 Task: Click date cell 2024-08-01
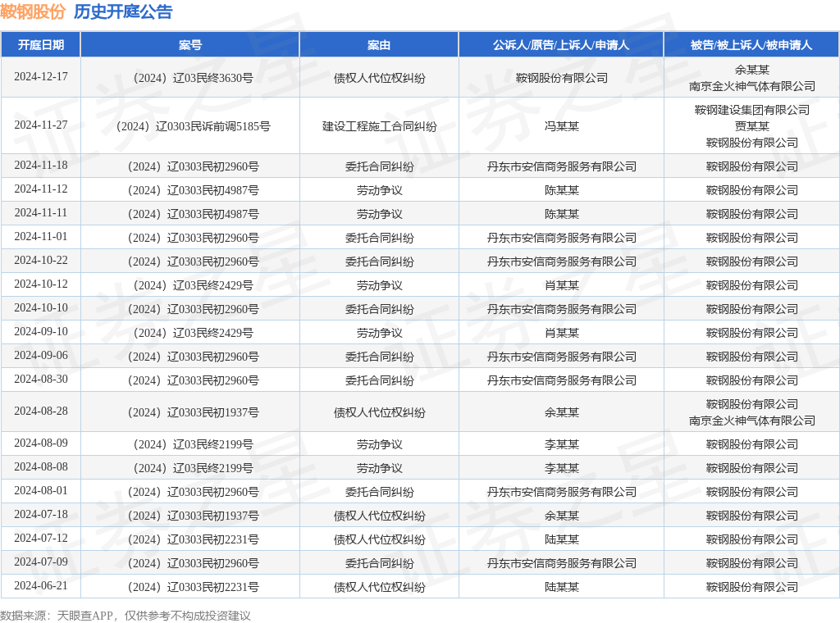click(41, 490)
